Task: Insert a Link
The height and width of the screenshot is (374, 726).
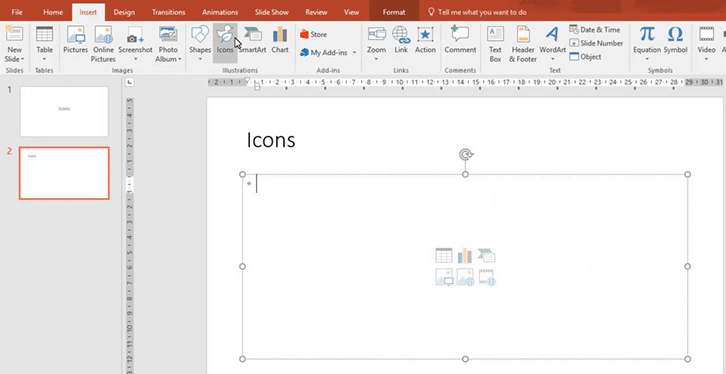Action: (401, 40)
